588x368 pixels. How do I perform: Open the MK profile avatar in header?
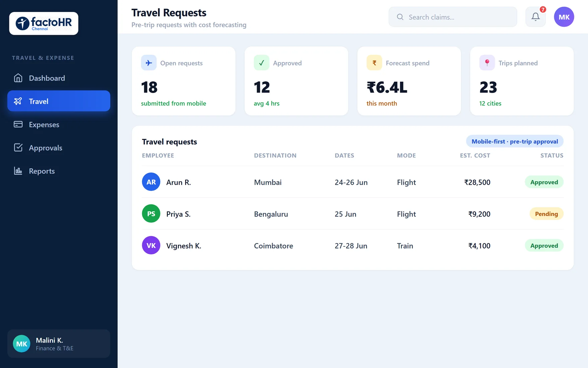click(x=564, y=17)
